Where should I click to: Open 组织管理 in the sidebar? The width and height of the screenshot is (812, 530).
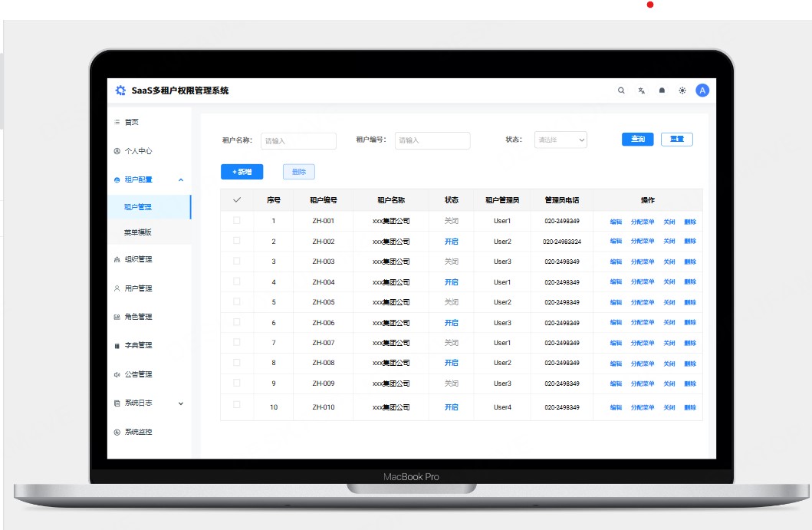pyautogui.click(x=138, y=259)
